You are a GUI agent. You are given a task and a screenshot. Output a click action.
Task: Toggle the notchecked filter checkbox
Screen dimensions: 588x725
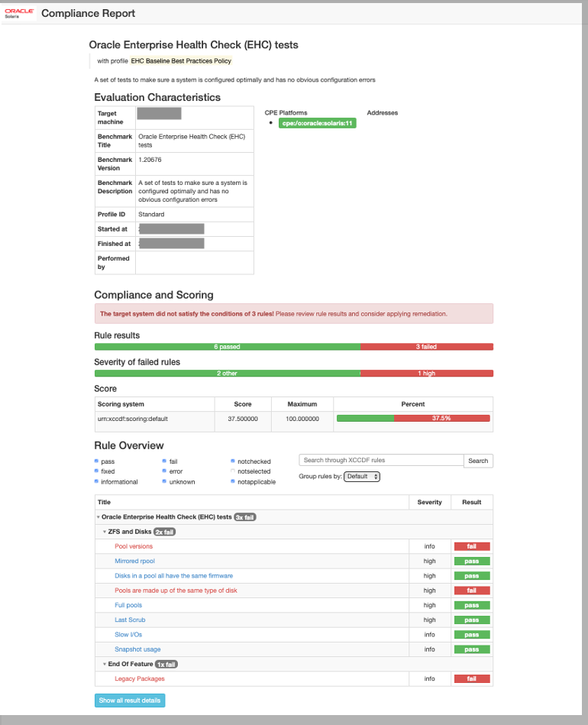(x=233, y=461)
